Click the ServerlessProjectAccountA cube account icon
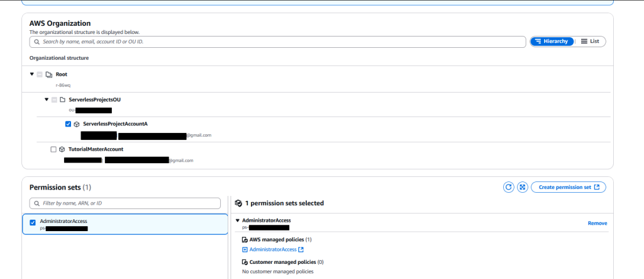Screen dimensions: 644x279 [x=76, y=124]
